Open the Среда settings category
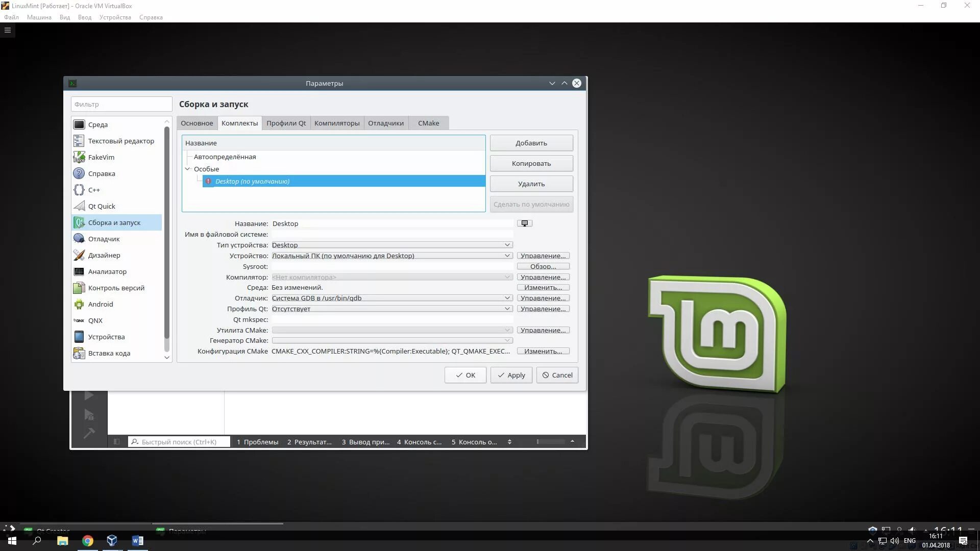The image size is (980, 551). [x=117, y=124]
